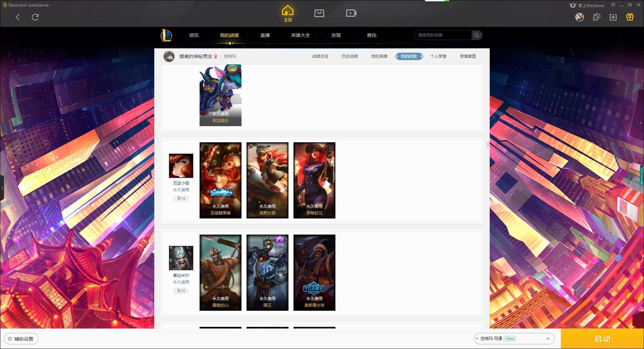
Task: Click the 厄运小姐 champion portrait
Action: pyautogui.click(x=181, y=166)
